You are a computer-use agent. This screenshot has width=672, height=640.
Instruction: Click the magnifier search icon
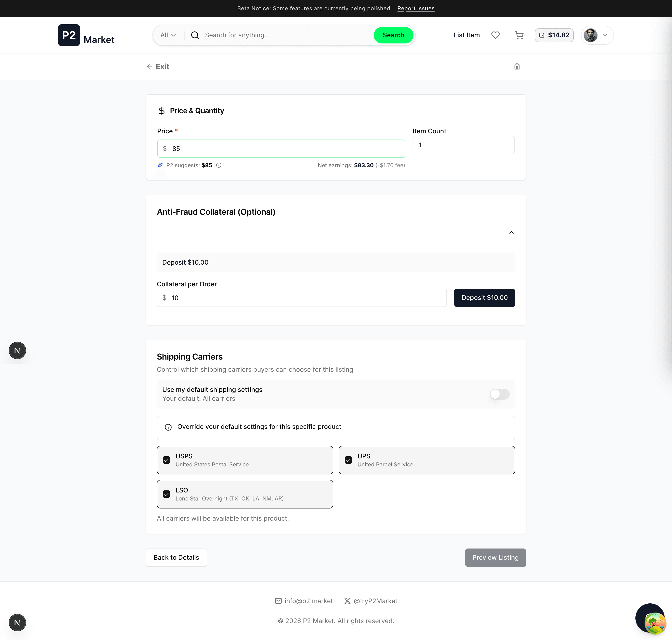coord(195,35)
